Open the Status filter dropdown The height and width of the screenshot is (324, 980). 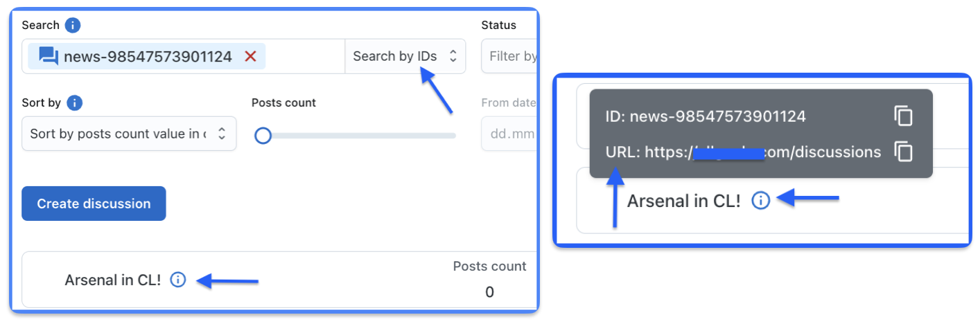tap(509, 56)
